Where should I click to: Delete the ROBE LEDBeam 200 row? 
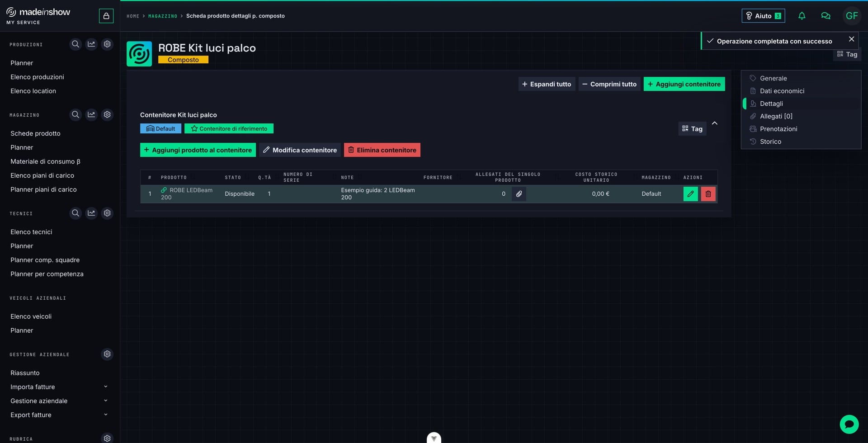pos(708,194)
